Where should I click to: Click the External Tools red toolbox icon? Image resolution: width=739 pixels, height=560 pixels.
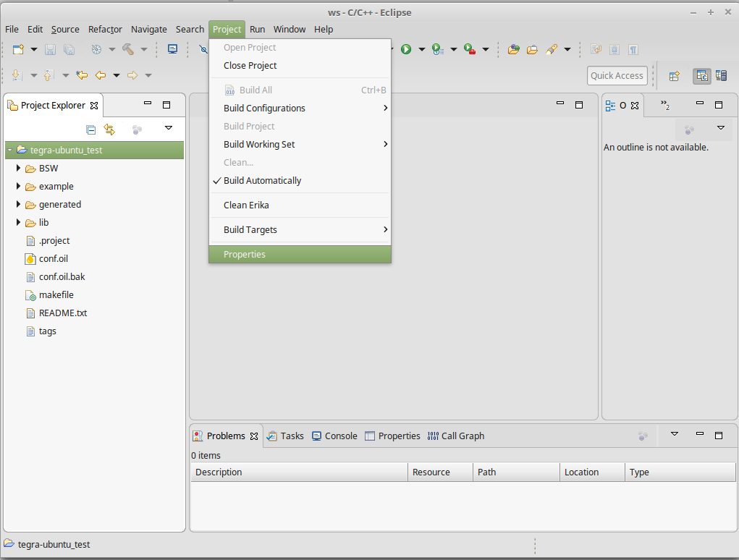coord(470,49)
